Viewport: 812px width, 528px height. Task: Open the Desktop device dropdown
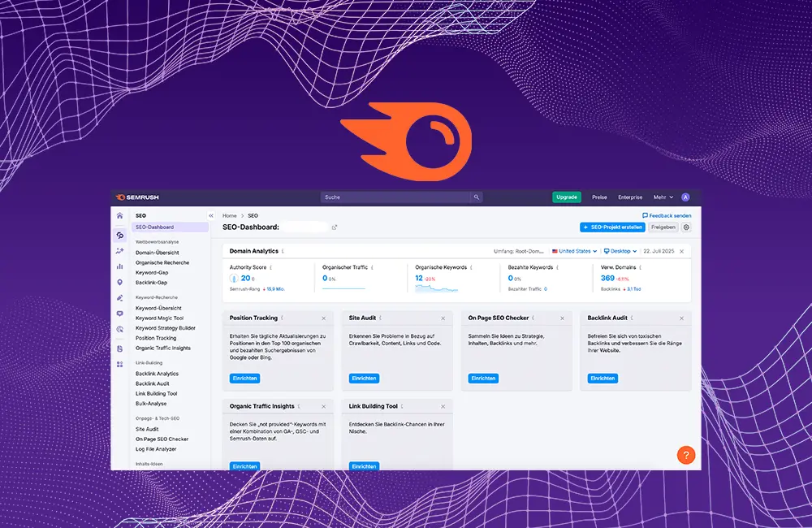click(x=620, y=251)
